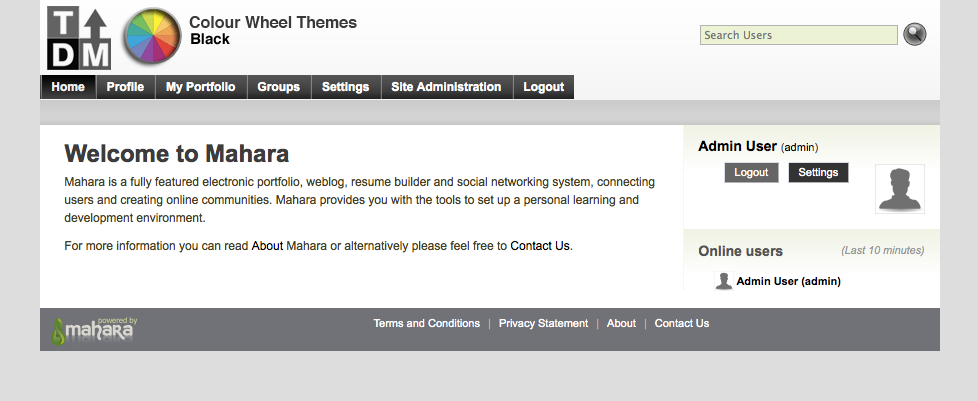Viewport: 978px width, 401px height.
Task: Click the Admin User profile avatar
Action: coord(899,189)
